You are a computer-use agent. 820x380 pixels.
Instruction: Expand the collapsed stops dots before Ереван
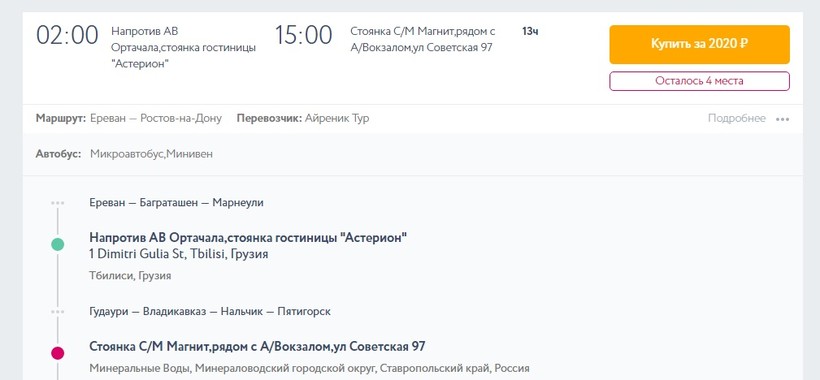pos(58,203)
